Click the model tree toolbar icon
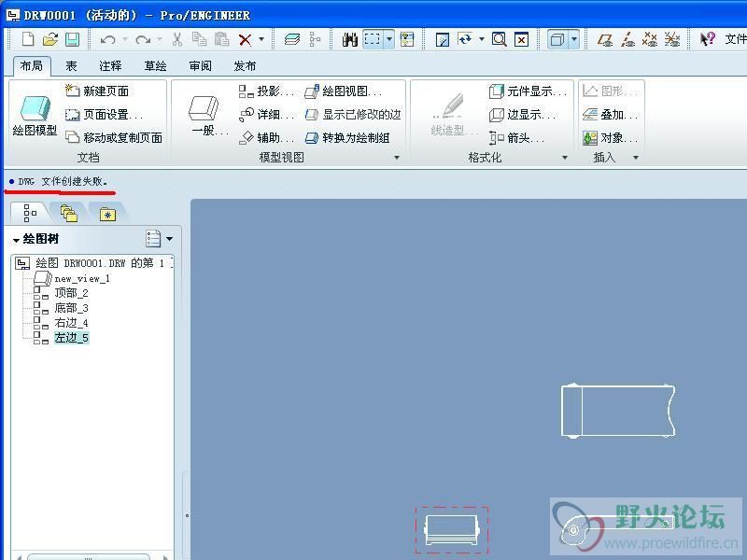This screenshot has width=747, height=560. pos(315,39)
